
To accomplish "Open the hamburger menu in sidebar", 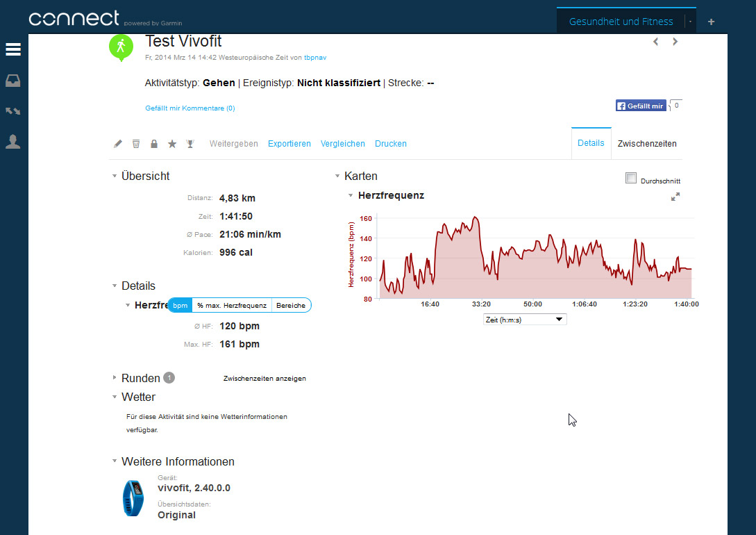I will point(13,49).
